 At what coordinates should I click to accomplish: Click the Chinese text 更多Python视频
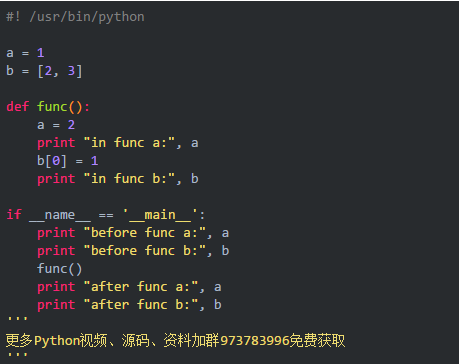pyautogui.click(x=56, y=341)
